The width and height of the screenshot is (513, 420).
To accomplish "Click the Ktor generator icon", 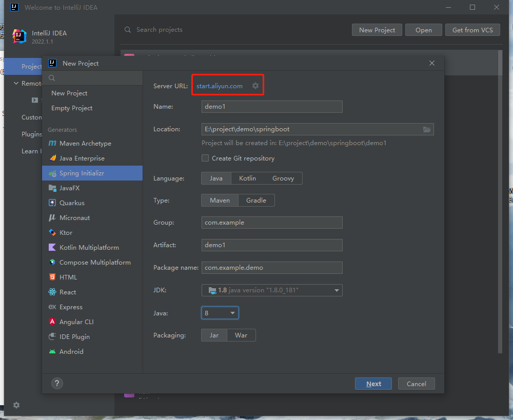I will pyautogui.click(x=52, y=233).
